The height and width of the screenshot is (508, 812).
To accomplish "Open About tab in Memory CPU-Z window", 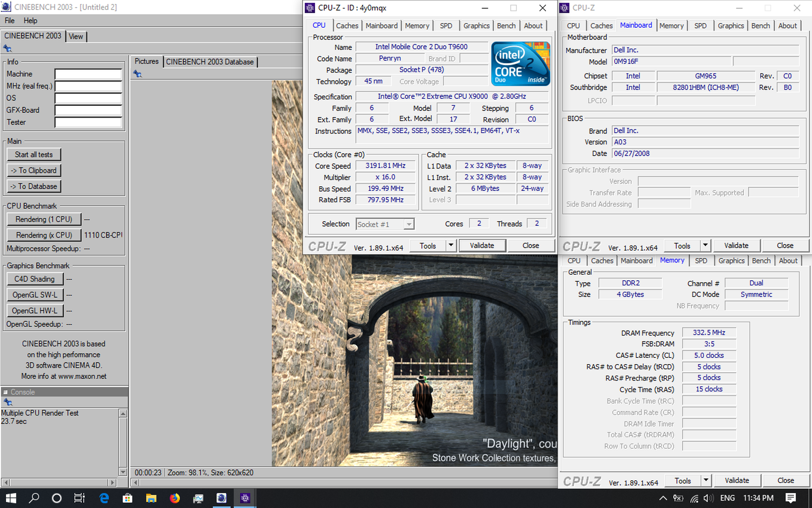I will click(788, 261).
